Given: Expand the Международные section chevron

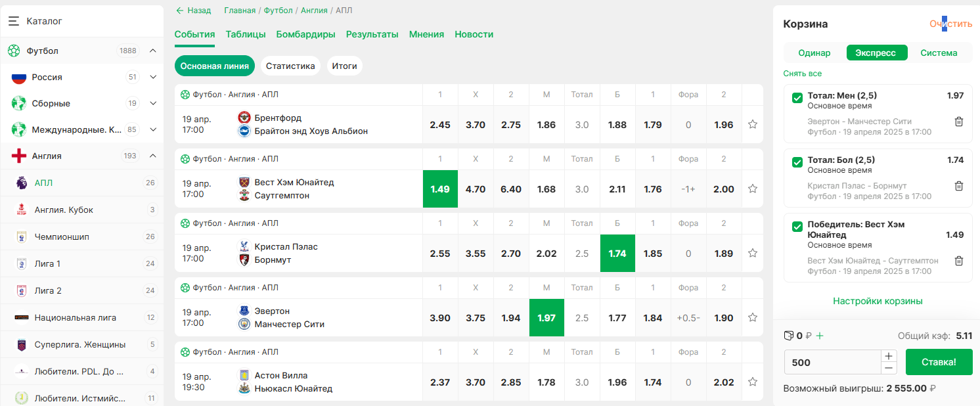Looking at the screenshot, I should [x=153, y=129].
